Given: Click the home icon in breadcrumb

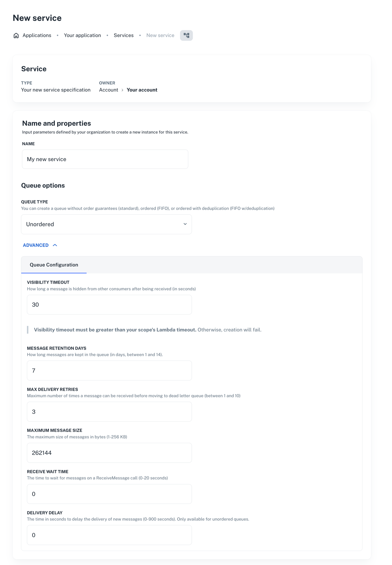Looking at the screenshot, I should (16, 36).
